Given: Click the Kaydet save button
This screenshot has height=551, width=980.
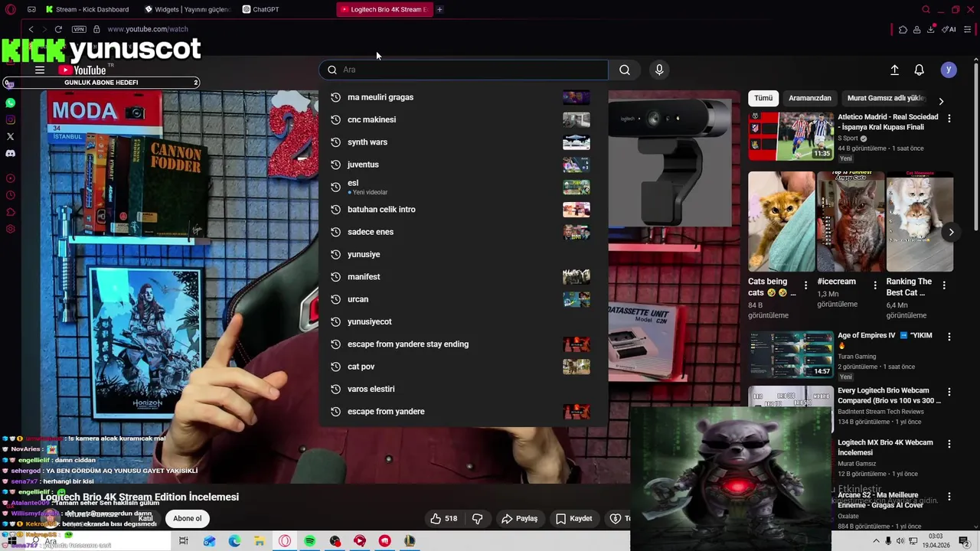Looking at the screenshot, I should (x=574, y=519).
